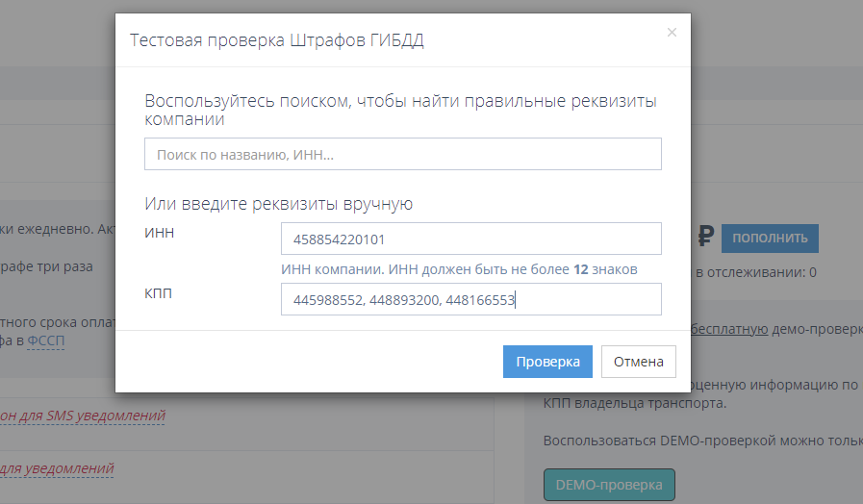Open the ФССП link
The height and width of the screenshot is (504, 863).
45,340
